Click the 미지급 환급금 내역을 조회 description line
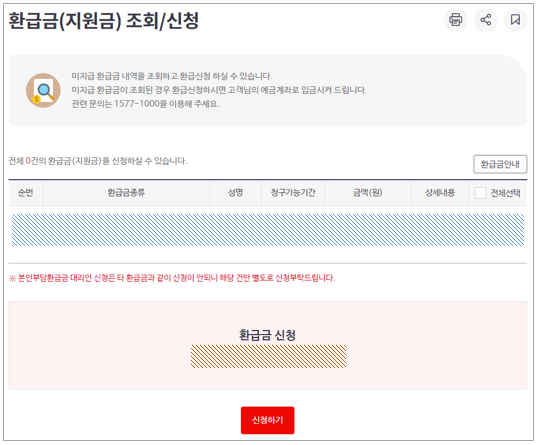Screen dimensions: 538x445 tap(172, 76)
